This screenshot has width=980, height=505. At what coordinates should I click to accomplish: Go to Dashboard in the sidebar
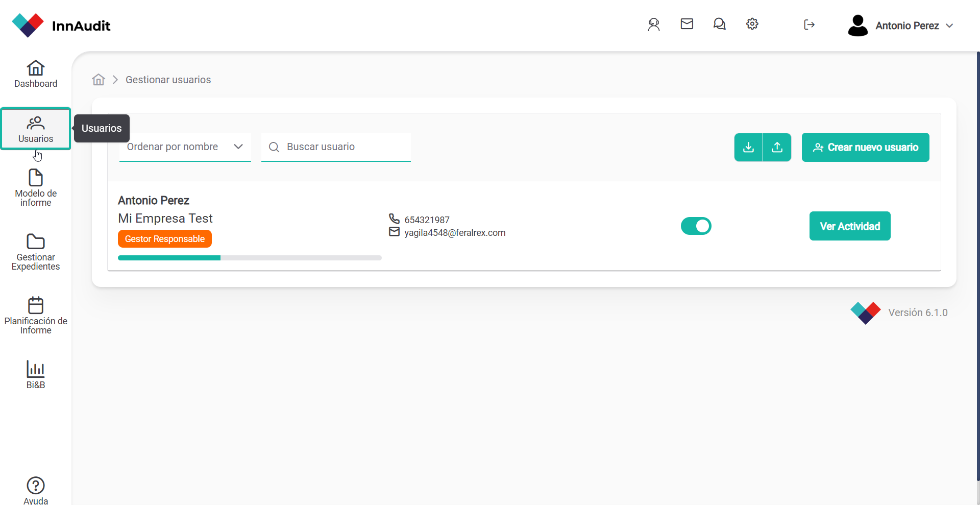[36, 74]
